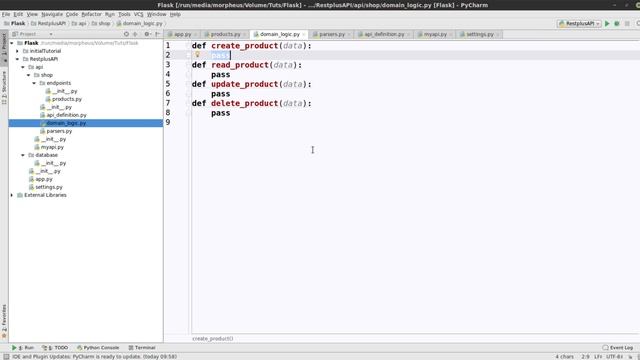Click collapse-all icon in Project panel header
This screenshot has width=640, height=360.
coord(135,34)
